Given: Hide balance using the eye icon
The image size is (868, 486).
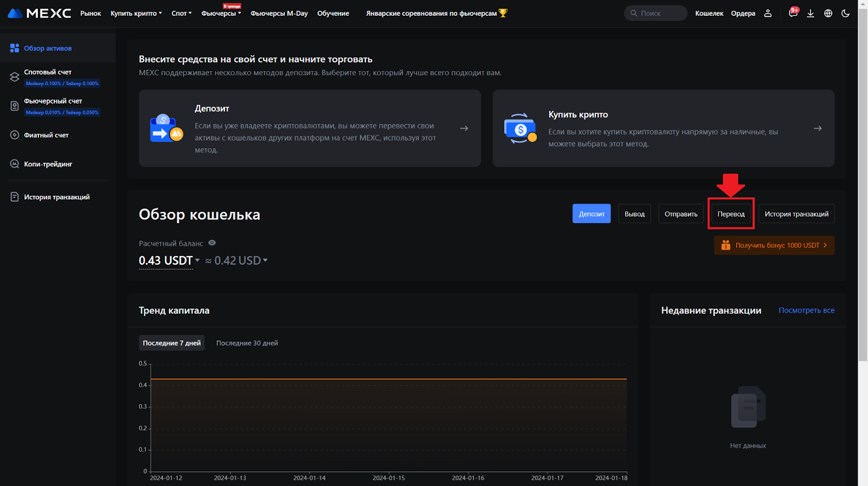Looking at the screenshot, I should pyautogui.click(x=212, y=243).
